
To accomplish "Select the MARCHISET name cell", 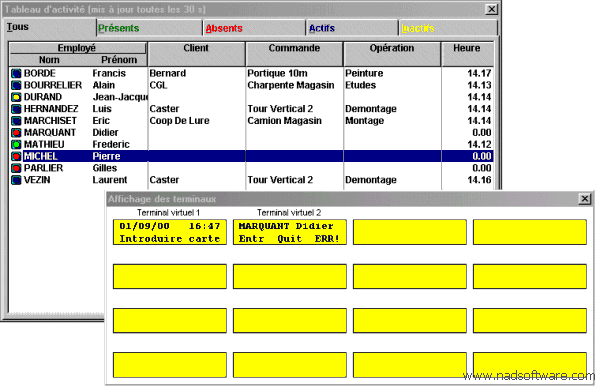I will [x=50, y=121].
